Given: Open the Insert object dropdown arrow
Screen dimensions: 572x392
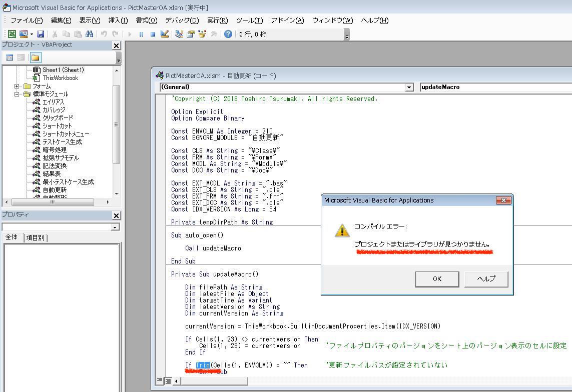Looking at the screenshot, I should 32,34.
